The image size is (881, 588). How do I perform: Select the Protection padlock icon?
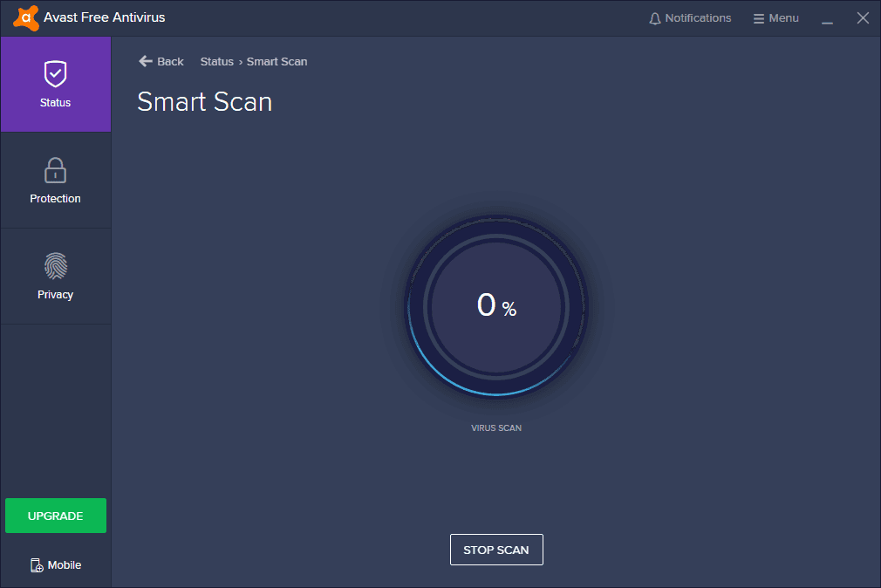(x=55, y=170)
